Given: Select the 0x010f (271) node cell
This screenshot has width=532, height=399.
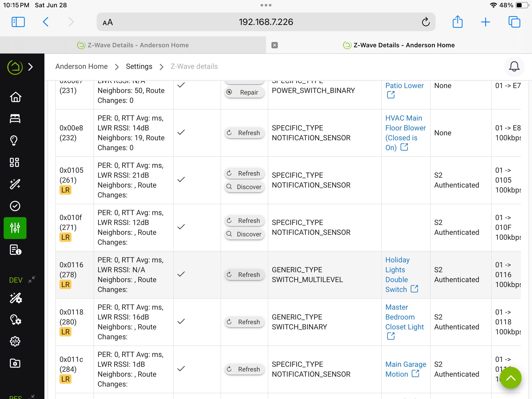Looking at the screenshot, I should click(75, 228).
